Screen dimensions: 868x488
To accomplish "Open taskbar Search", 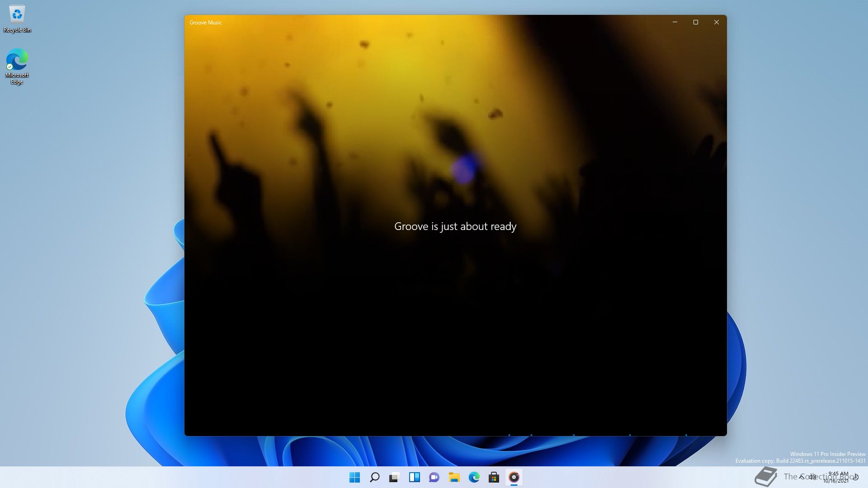I will (x=375, y=477).
